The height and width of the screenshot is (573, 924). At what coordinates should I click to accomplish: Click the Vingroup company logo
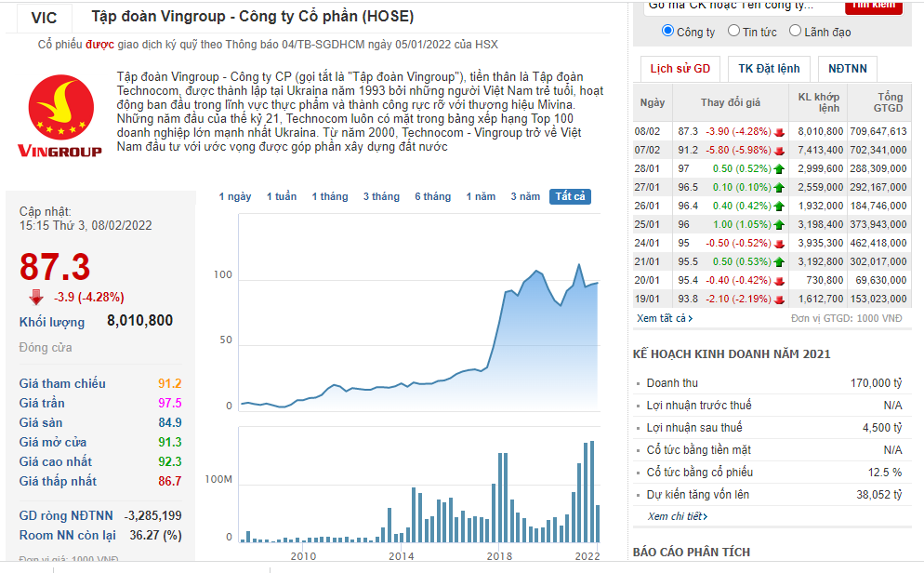(60, 115)
